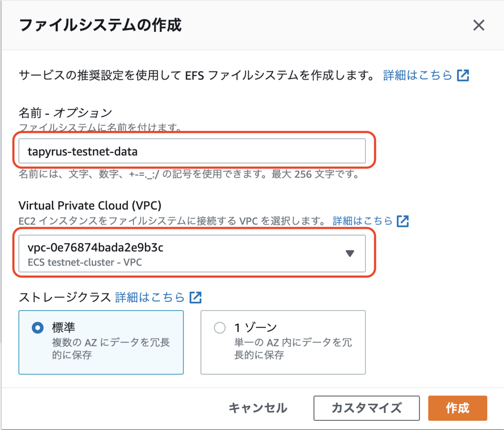Click the external link icon beside ストレージクラス
The width and height of the screenshot is (504, 430).
pyautogui.click(x=196, y=297)
